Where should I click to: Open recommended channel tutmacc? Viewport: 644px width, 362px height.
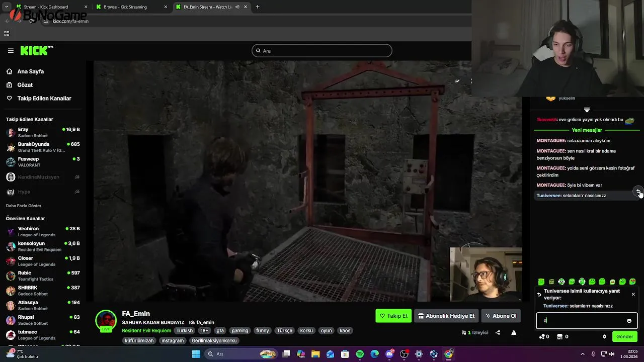[x=43, y=334]
